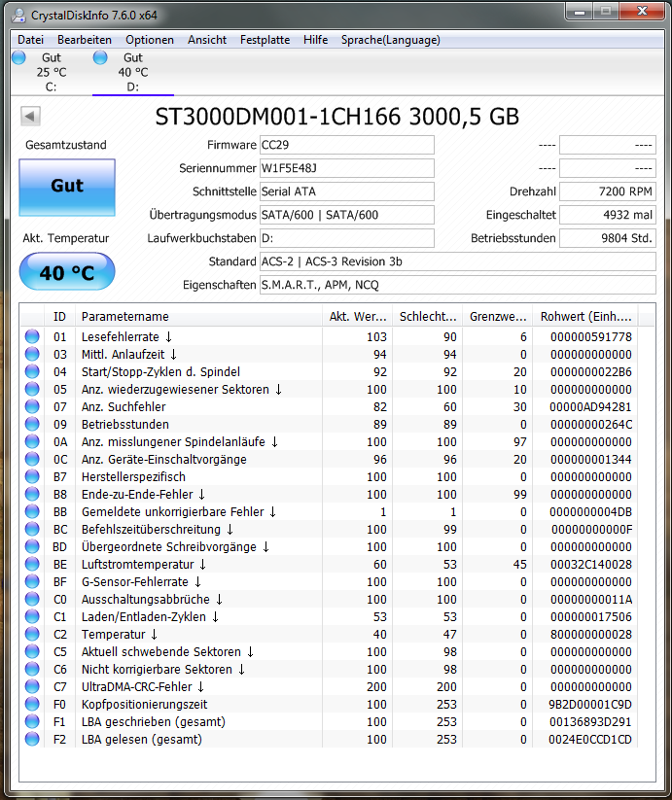This screenshot has width=672, height=800.
Task: Click raw value 0024E0CCD1CD
Action: [590, 740]
